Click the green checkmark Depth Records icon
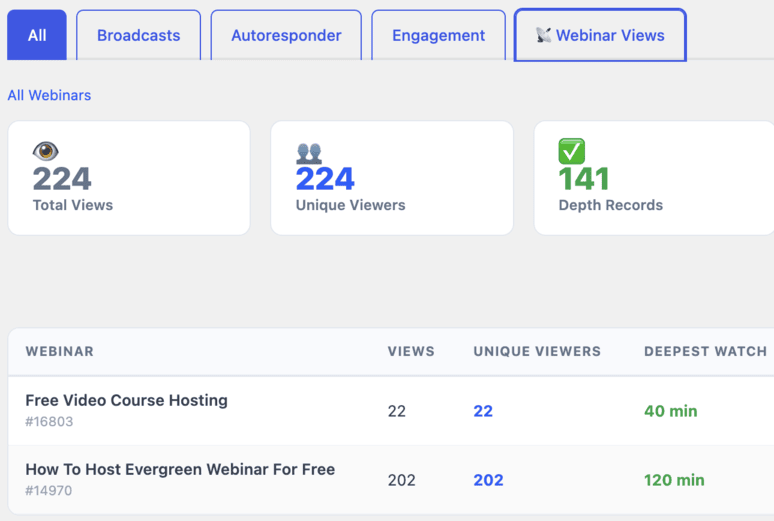 572,151
